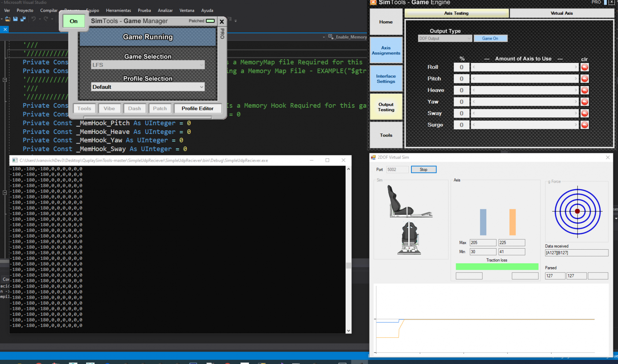Click the Sway axis amount slider
This screenshot has height=364, width=618.
(x=525, y=113)
